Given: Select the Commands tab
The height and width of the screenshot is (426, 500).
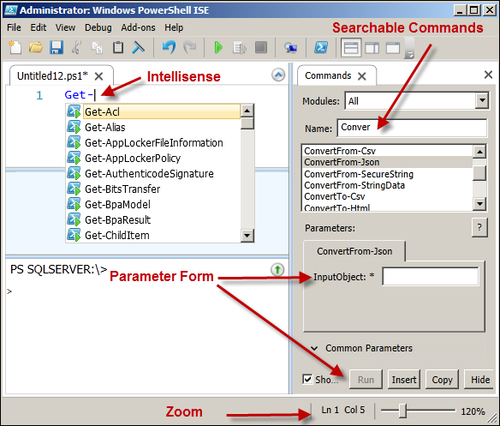Looking at the screenshot, I should click(x=328, y=76).
